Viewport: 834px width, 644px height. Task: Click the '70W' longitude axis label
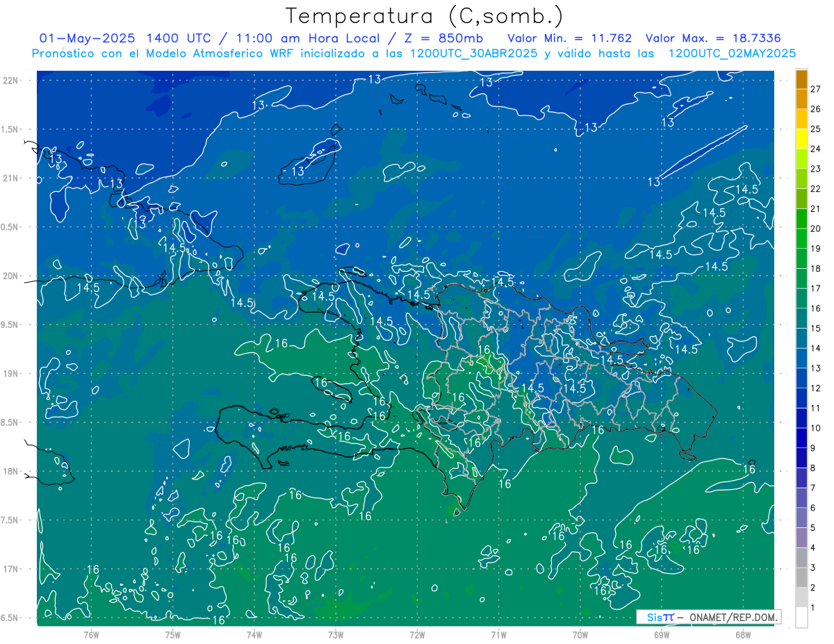click(x=580, y=635)
